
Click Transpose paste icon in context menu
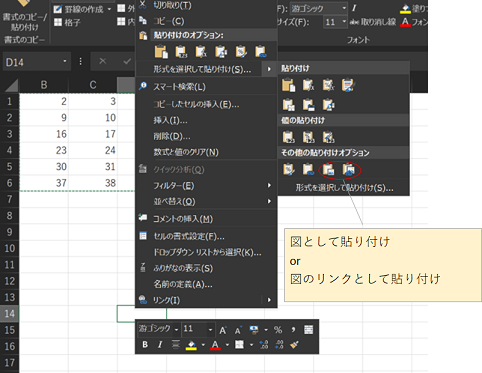pyautogui.click(x=221, y=51)
